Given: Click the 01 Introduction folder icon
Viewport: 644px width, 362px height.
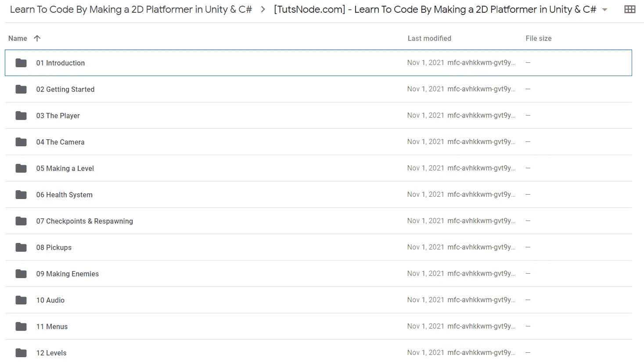Looking at the screenshot, I should 21,63.
